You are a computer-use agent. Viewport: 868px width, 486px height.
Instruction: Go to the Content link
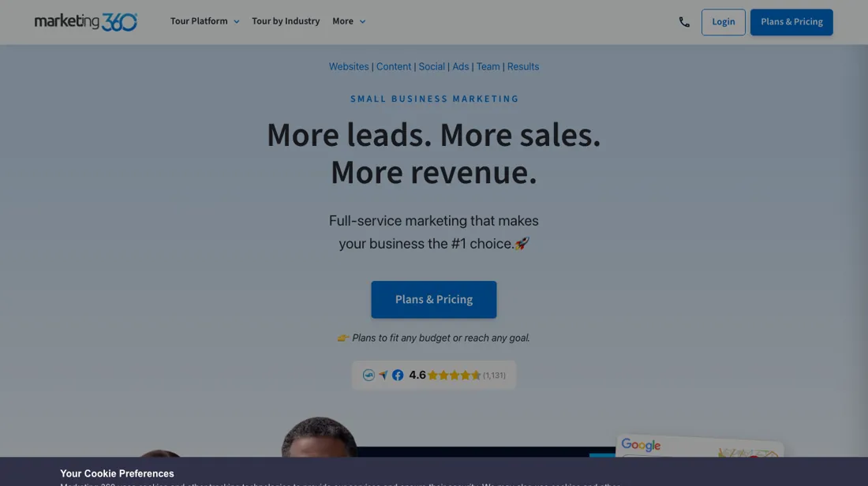pyautogui.click(x=394, y=66)
